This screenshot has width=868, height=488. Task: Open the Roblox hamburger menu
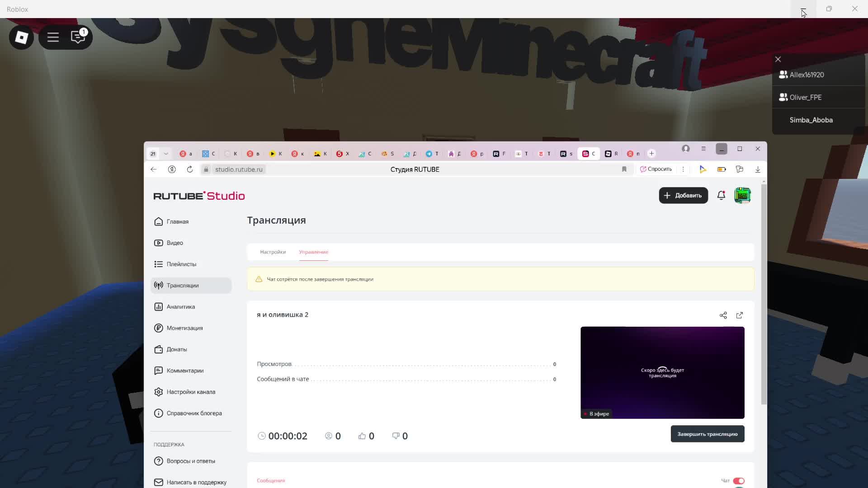point(53,37)
